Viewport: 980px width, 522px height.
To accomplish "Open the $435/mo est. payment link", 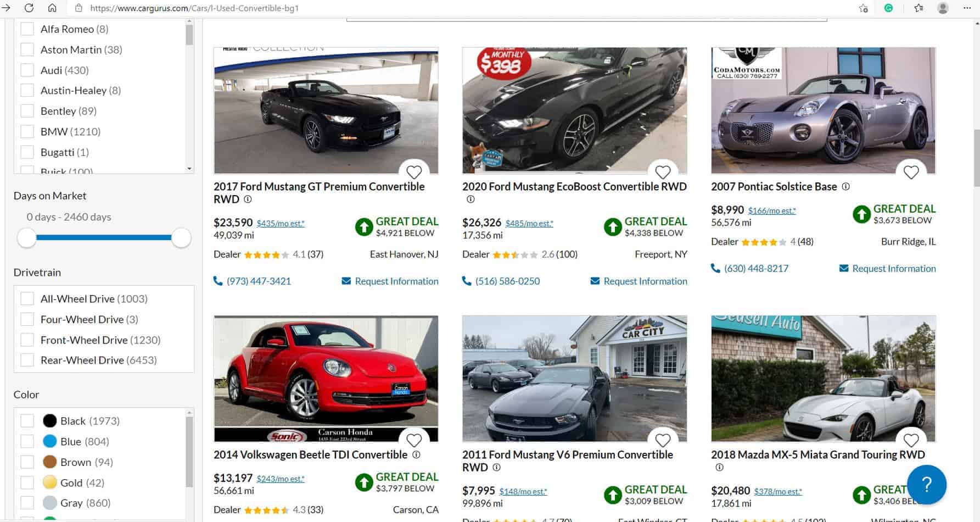I will point(281,223).
